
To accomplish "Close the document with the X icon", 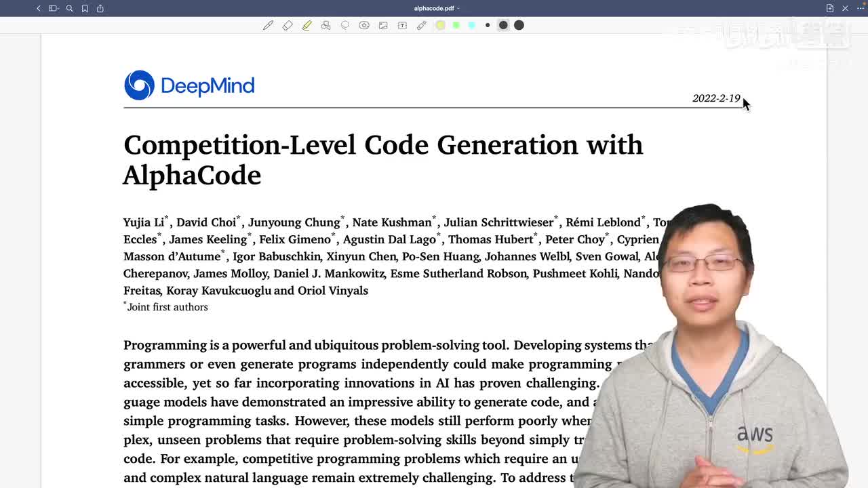I will [845, 8].
